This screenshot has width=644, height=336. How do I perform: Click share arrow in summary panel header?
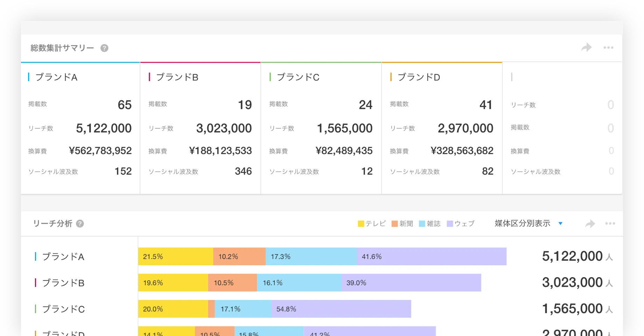point(586,48)
